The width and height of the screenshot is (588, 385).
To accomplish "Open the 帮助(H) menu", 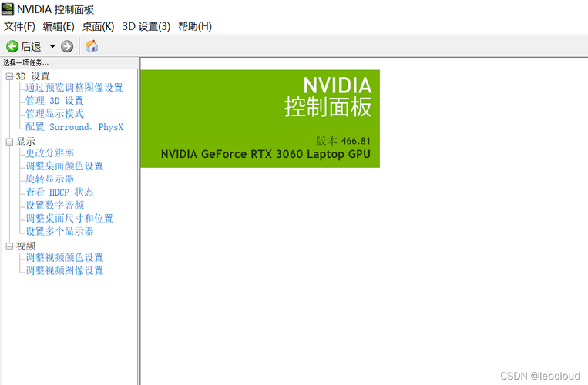I will (x=195, y=27).
